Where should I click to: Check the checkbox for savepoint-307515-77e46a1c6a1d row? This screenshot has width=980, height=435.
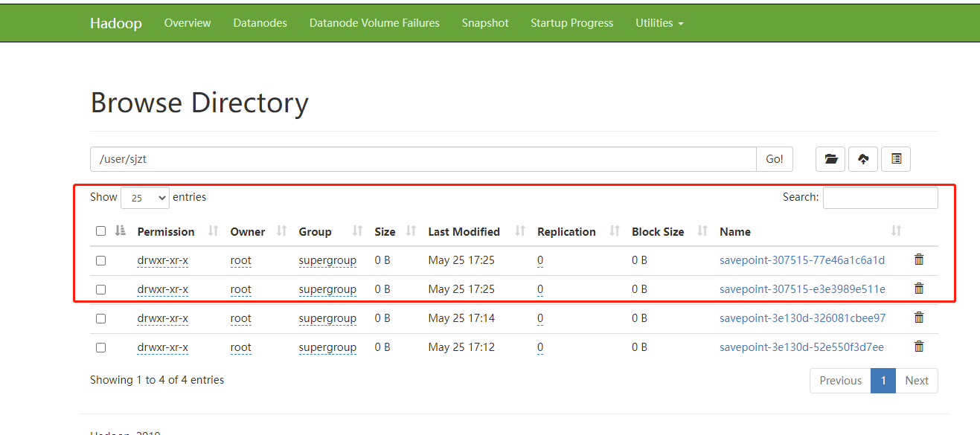[100, 260]
